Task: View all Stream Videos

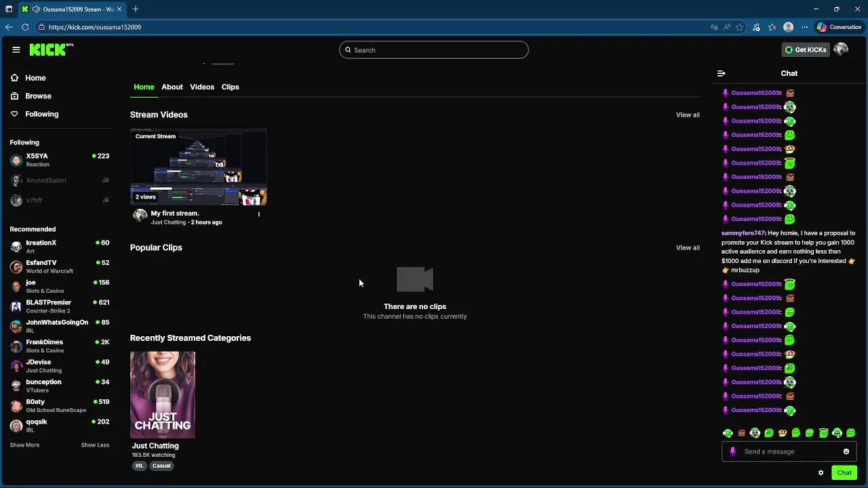Action: click(x=688, y=115)
